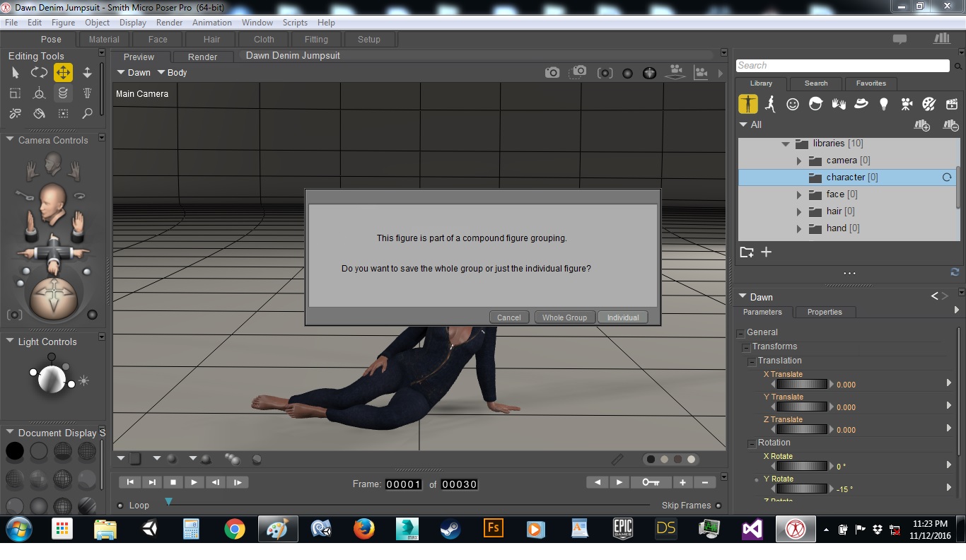Viewport: 966px width, 560px height.
Task: Open the Body actor dropdown
Action: click(172, 73)
